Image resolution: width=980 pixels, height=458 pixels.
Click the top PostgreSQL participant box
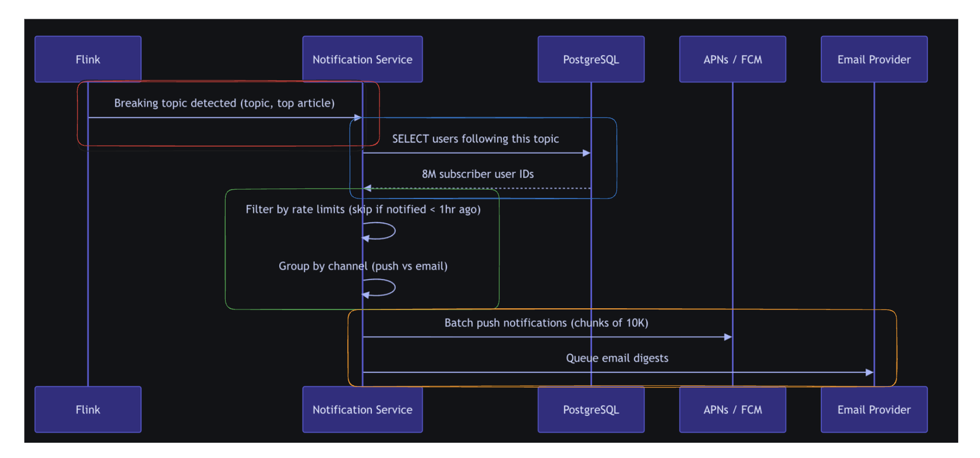pos(591,59)
